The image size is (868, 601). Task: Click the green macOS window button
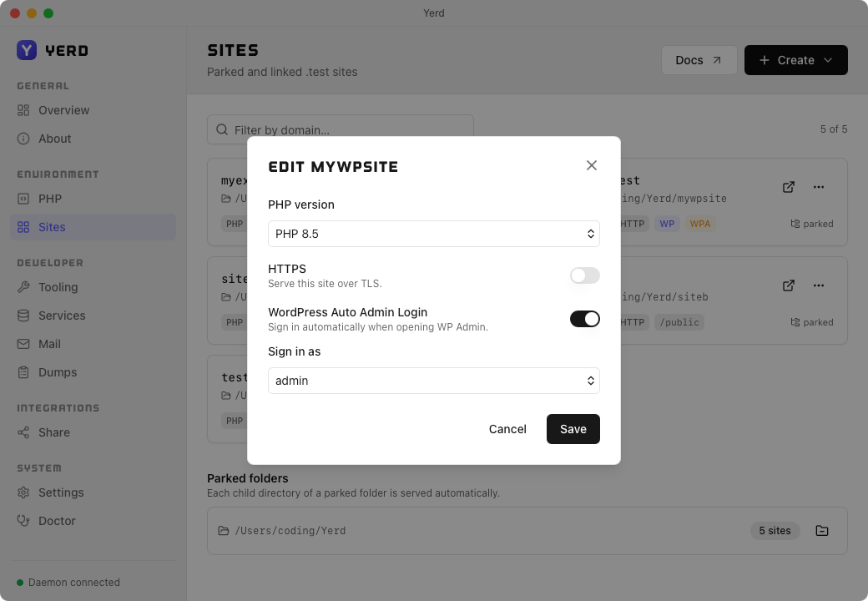[48, 13]
